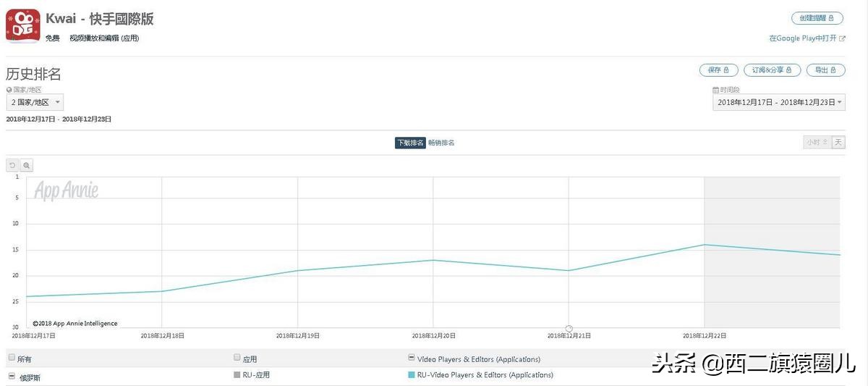The width and height of the screenshot is (868, 386).
Task: Select the 天 daily granularity toggle
Action: pos(838,143)
